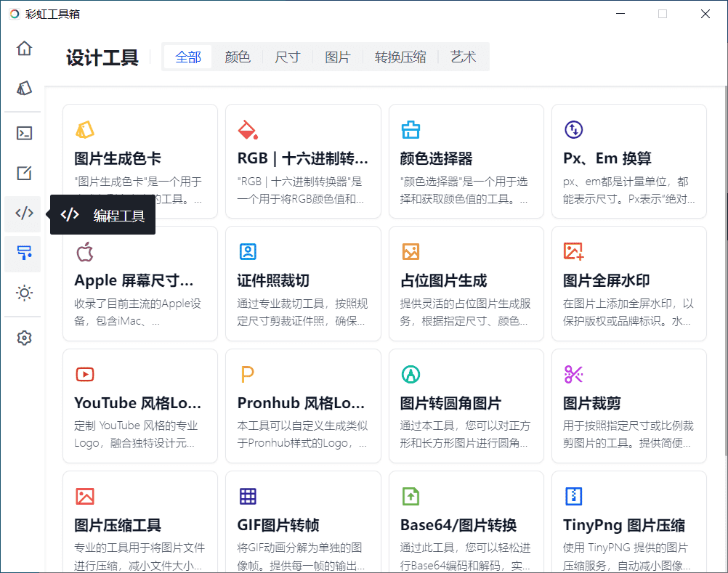The height and width of the screenshot is (573, 728).
Task: Open the 颜色选择器 tool card
Action: click(x=466, y=161)
